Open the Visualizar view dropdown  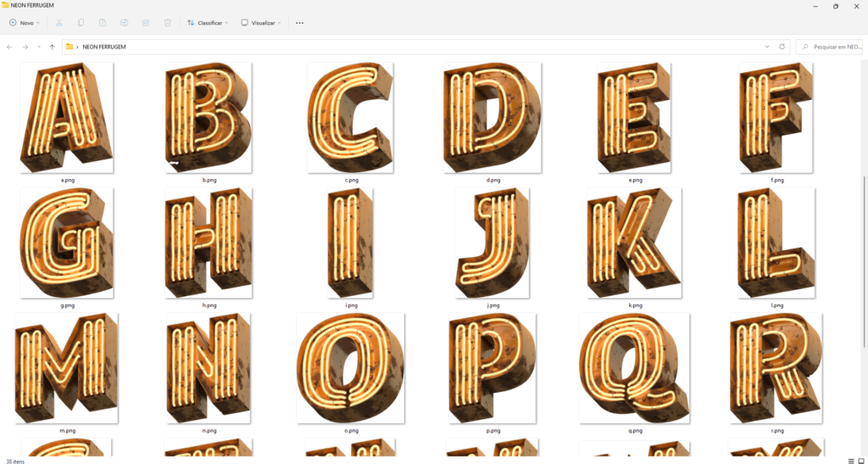click(261, 23)
